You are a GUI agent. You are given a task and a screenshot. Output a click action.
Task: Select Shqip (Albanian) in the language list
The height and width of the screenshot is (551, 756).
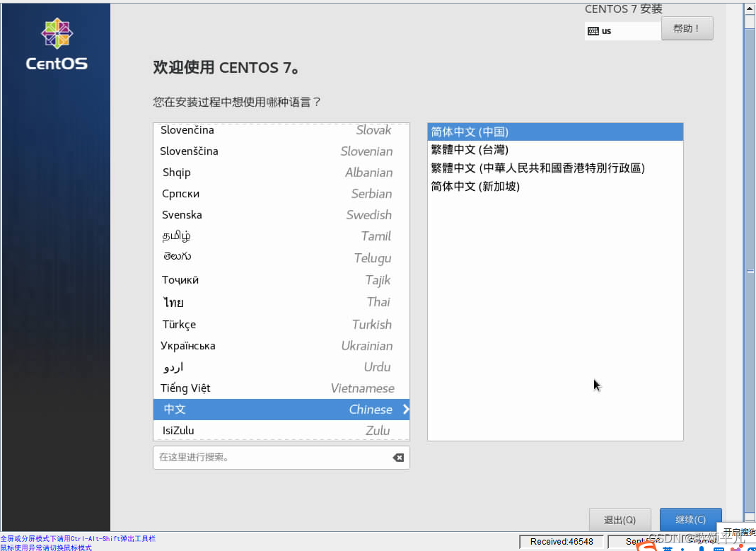pyautogui.click(x=281, y=173)
